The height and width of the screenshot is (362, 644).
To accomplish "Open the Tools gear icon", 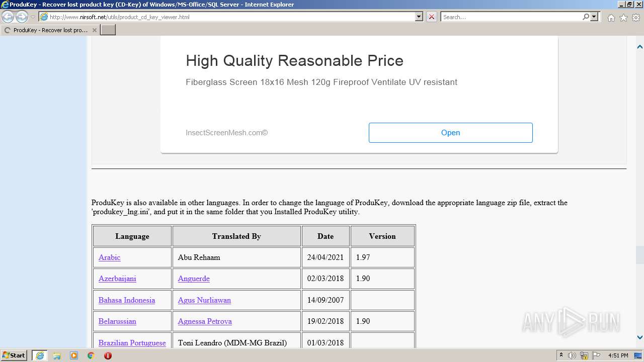I will (x=636, y=18).
